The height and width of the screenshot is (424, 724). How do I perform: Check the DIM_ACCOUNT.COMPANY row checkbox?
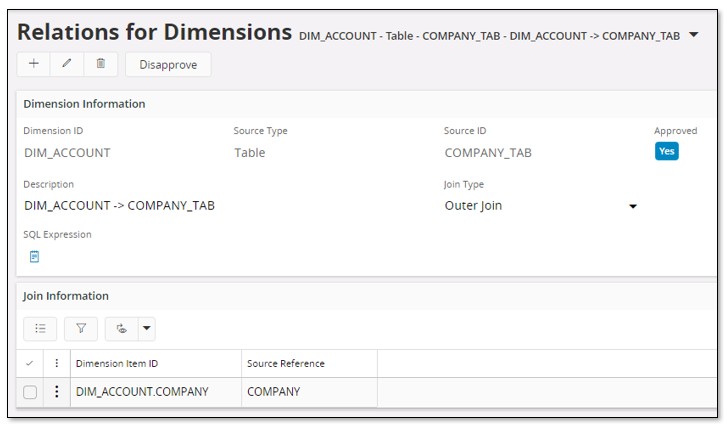[30, 392]
